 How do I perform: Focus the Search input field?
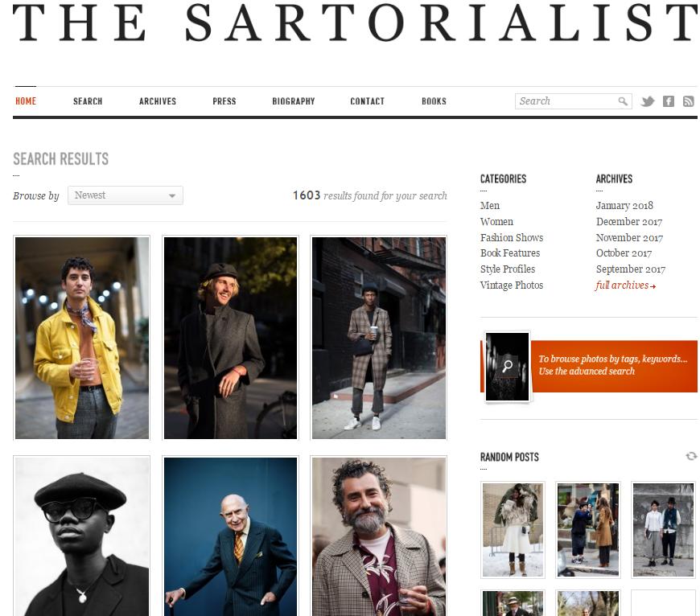coord(567,101)
